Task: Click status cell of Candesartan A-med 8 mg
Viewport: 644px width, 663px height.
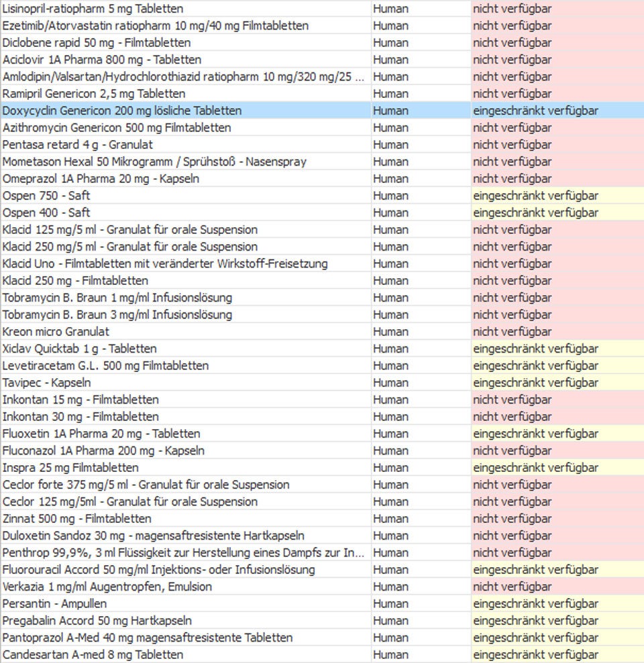Action: click(x=535, y=654)
